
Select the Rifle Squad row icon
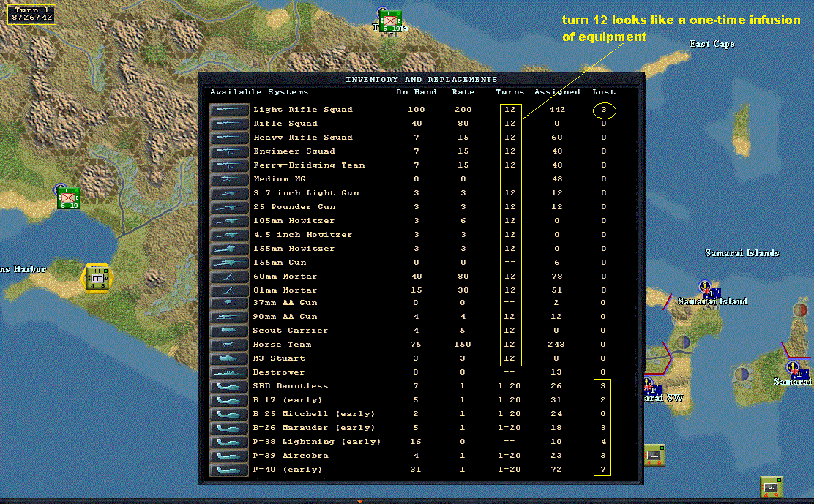coord(229,124)
